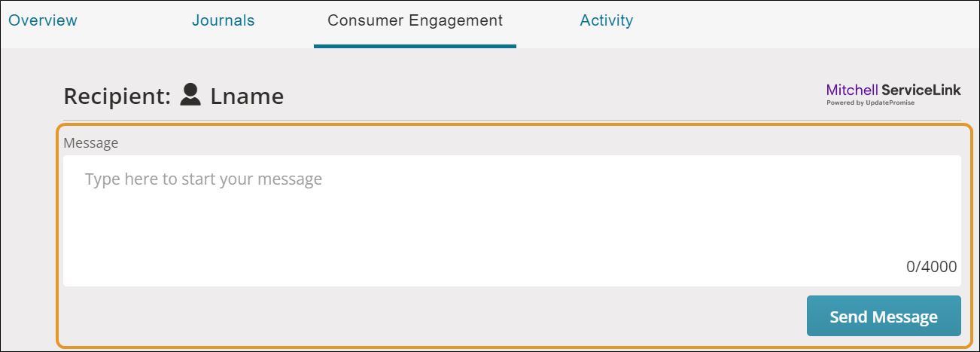The width and height of the screenshot is (980, 352).
Task: Click the Mitchell ServiceLink logo
Action: 893,93
